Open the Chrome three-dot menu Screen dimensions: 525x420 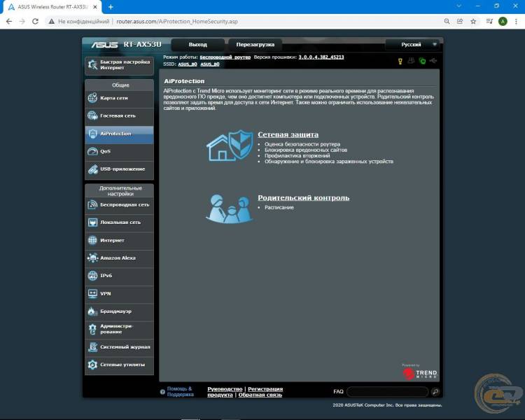point(516,22)
